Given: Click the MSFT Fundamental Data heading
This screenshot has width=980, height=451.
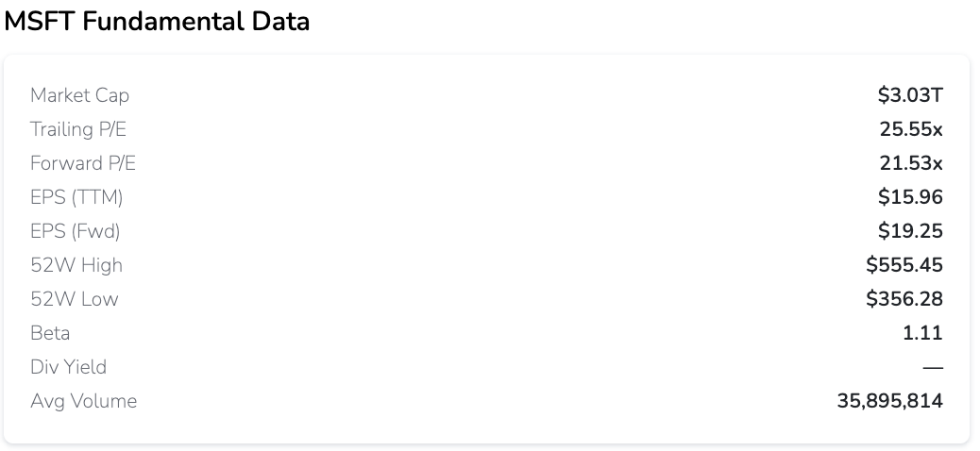Looking at the screenshot, I should tap(157, 22).
